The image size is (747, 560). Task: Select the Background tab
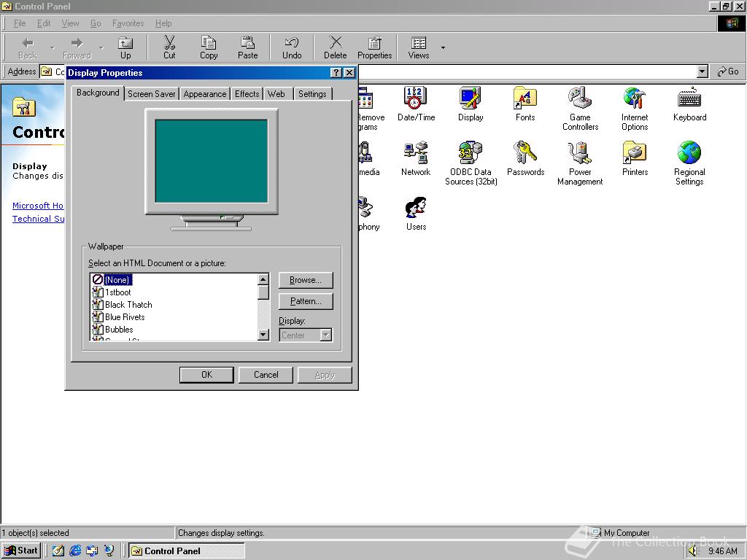click(98, 93)
